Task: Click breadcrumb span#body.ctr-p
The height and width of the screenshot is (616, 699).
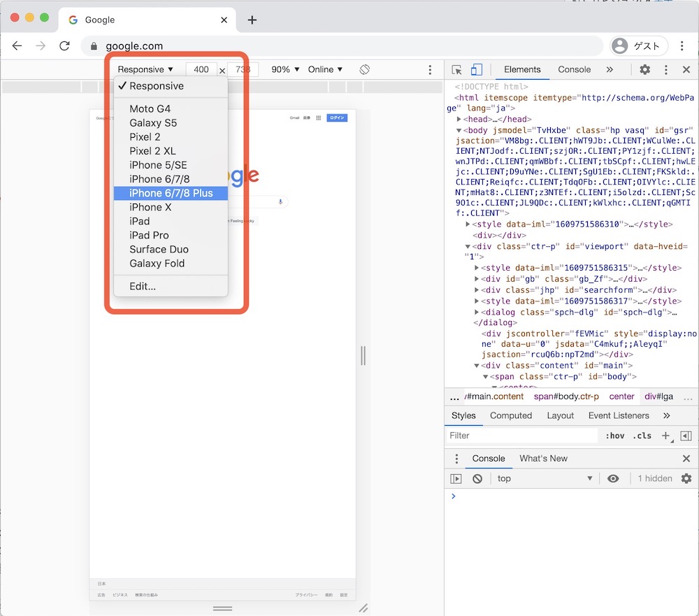Action: tap(566, 396)
